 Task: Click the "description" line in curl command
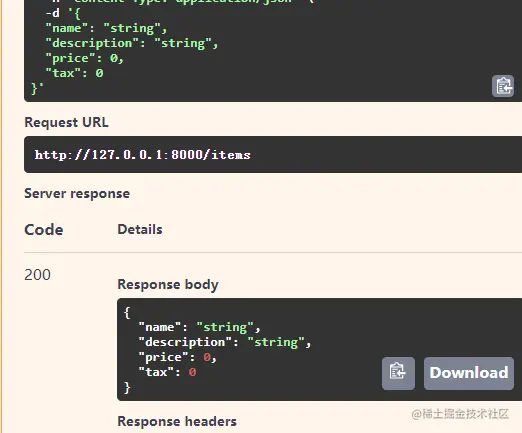132,43
